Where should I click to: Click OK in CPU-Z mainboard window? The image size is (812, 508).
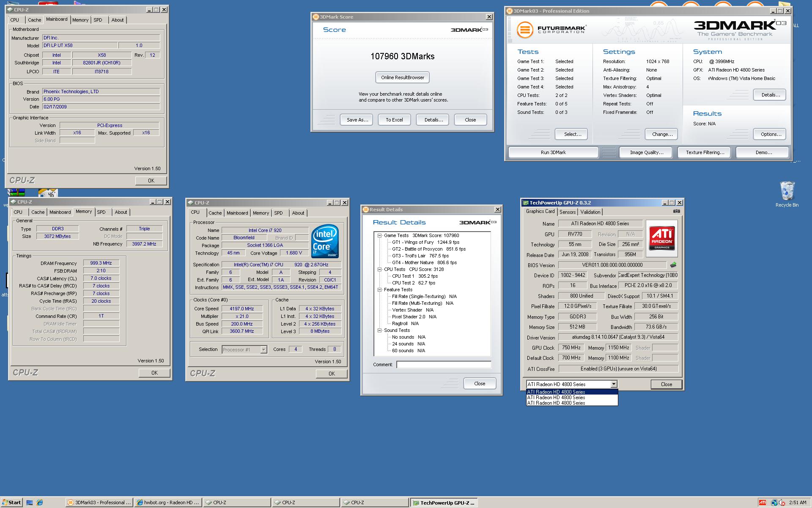coord(151,181)
